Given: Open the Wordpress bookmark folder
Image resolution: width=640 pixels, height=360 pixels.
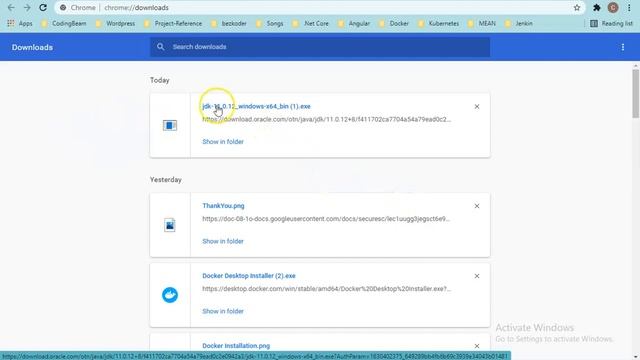Looking at the screenshot, I should tap(115, 24).
